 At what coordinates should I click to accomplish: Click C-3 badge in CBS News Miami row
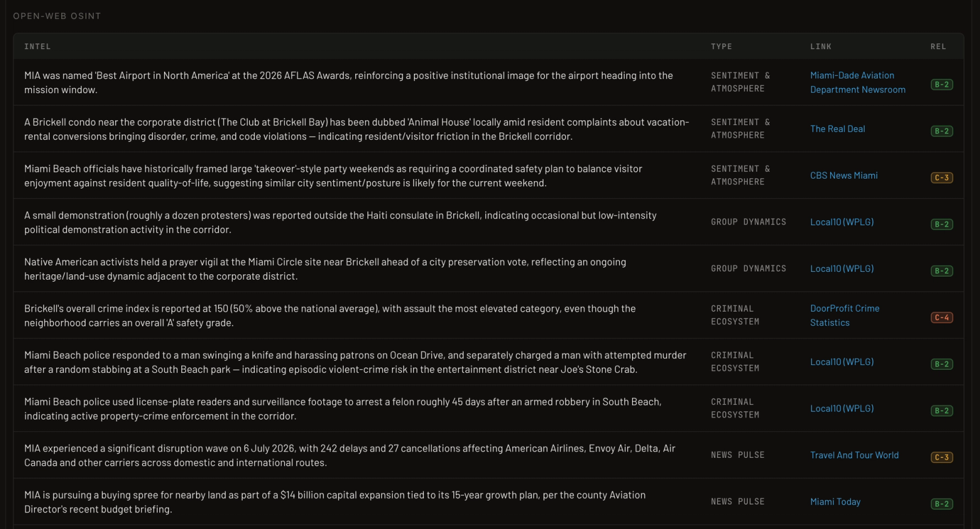pyautogui.click(x=941, y=178)
